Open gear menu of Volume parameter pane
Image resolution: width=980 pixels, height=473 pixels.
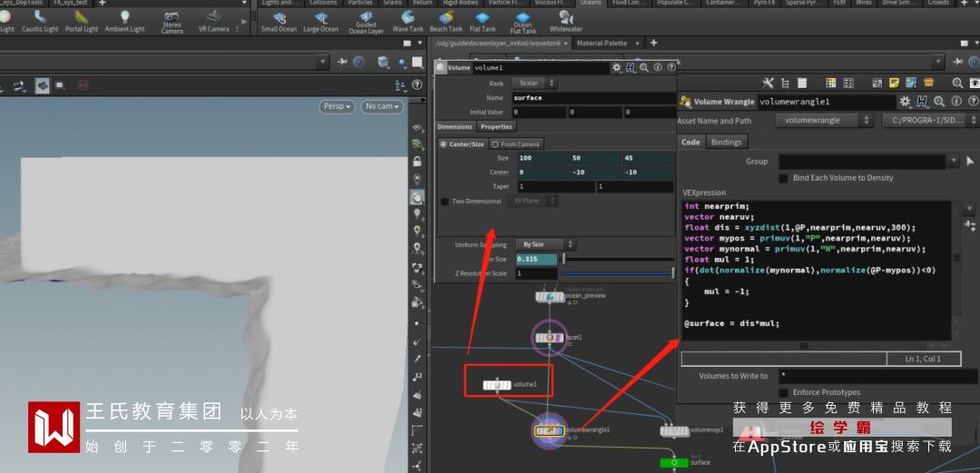coord(617,67)
